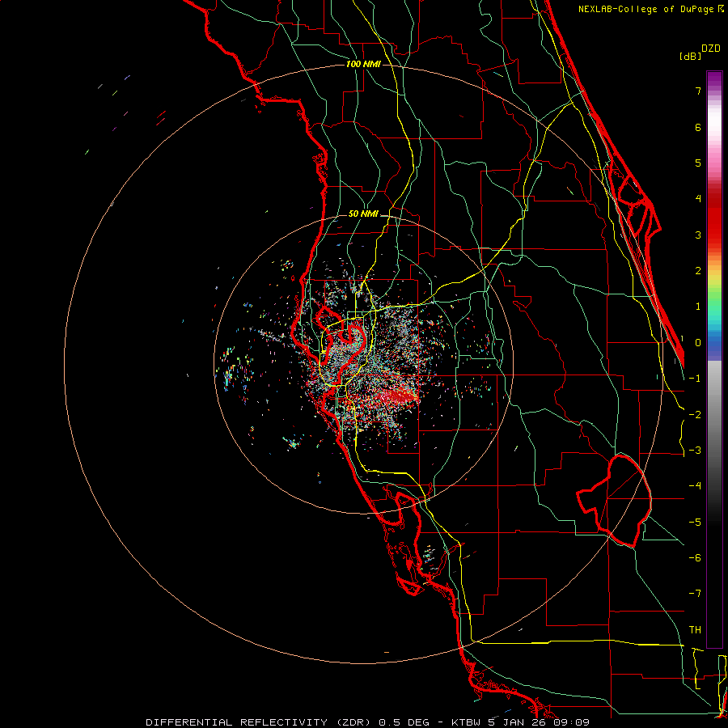Screen dimensions: 728x728
Task: Click the '50 NMI' range ring label
Action: coord(363,214)
